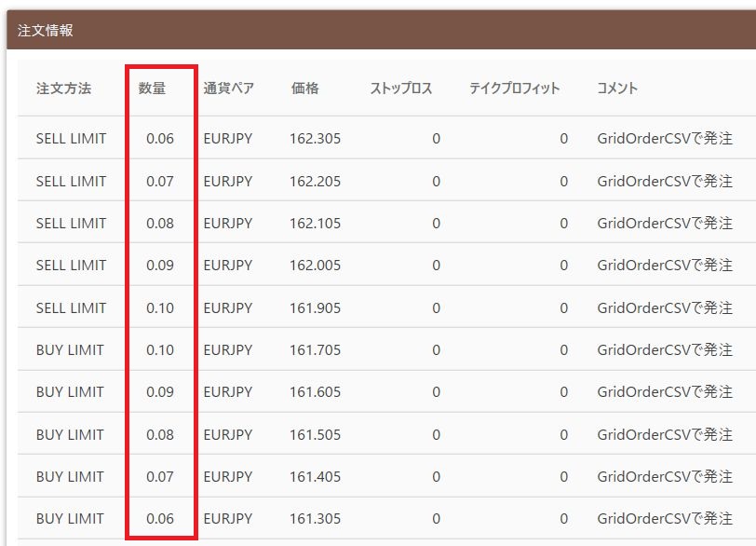Click quantity 0.08 in the 161.505 row
Image resolution: width=756 pixels, height=546 pixels.
pyautogui.click(x=160, y=434)
